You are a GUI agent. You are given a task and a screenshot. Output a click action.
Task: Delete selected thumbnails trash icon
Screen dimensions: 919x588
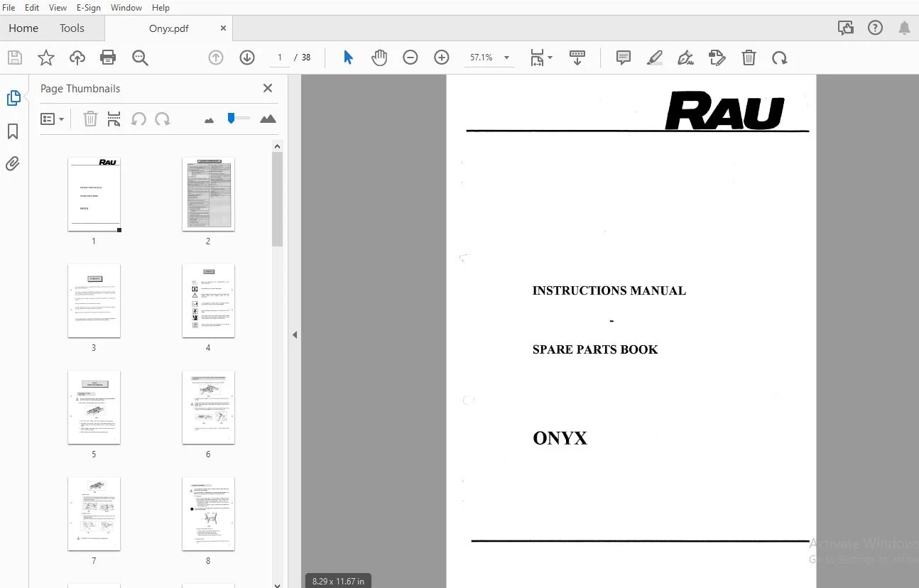click(90, 119)
